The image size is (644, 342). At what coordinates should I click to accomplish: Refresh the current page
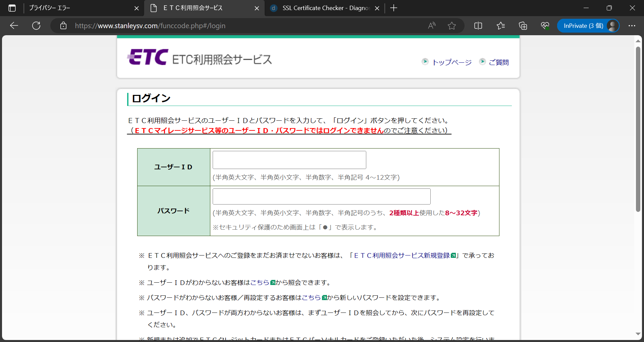(36, 26)
